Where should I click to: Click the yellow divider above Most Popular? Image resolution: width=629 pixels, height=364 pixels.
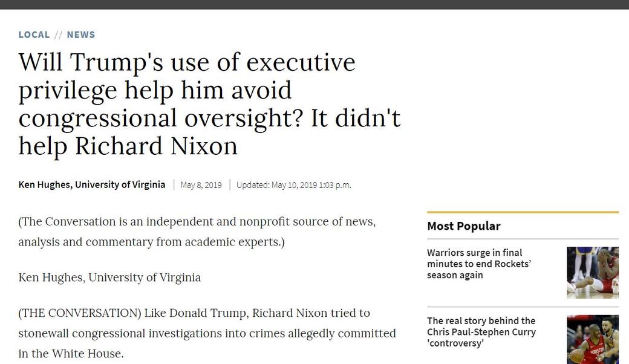click(x=523, y=212)
